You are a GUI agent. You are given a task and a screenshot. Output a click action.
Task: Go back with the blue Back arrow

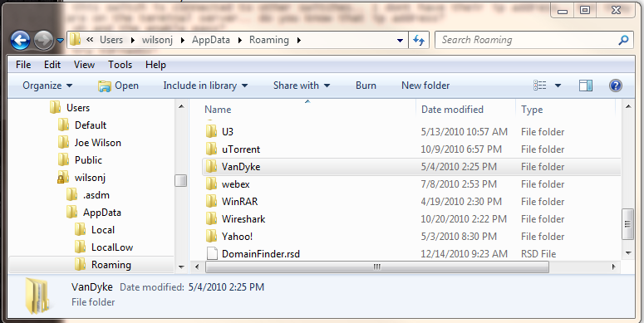coord(20,40)
